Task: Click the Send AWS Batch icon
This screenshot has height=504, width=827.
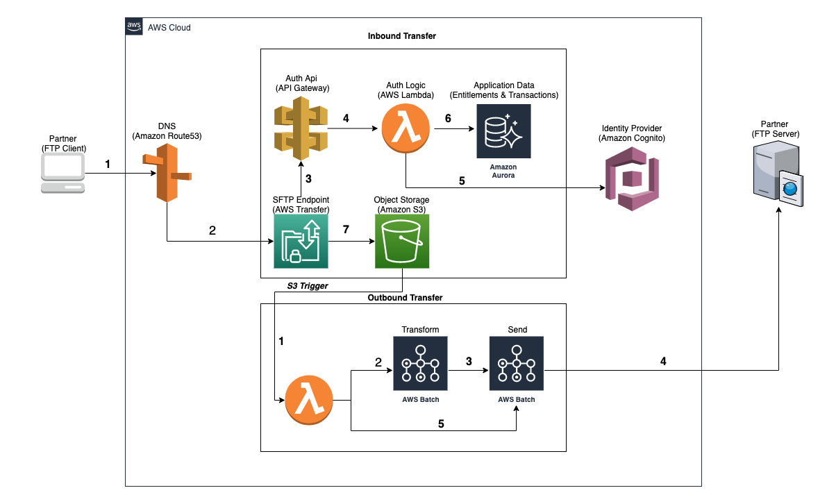Action: coord(517,364)
